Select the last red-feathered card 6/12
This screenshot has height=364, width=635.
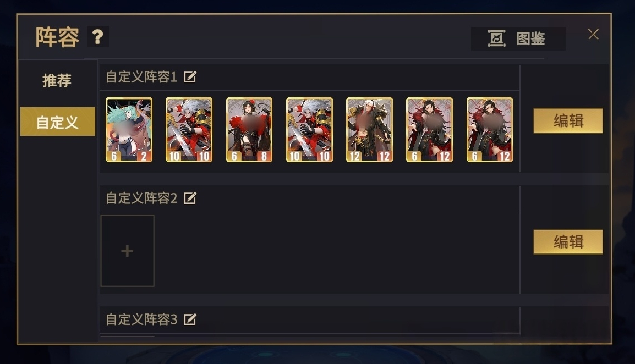[490, 130]
